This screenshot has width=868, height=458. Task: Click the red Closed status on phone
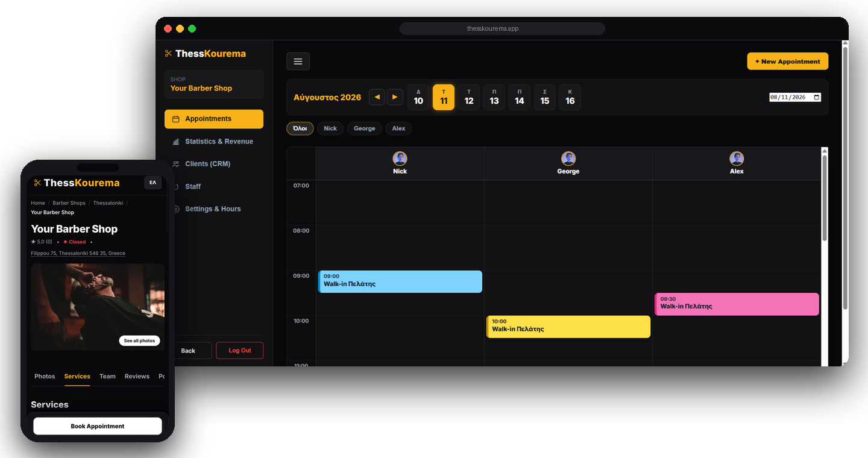point(75,242)
